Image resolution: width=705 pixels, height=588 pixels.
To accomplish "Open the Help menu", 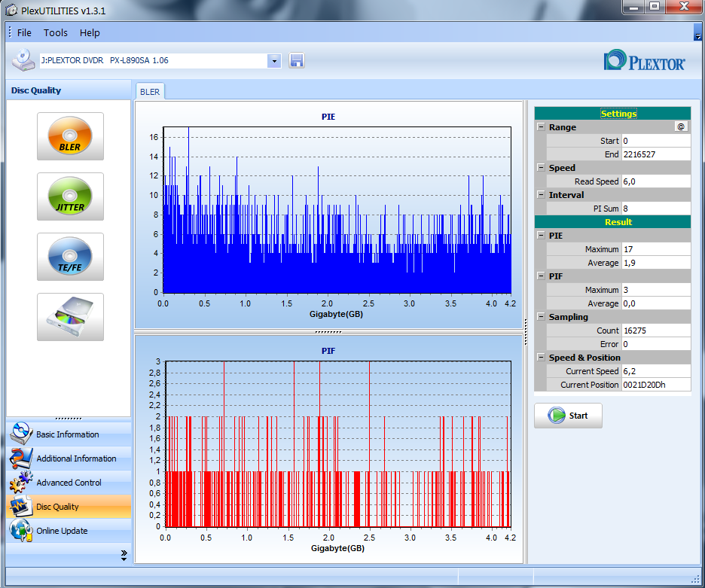I will (x=90, y=33).
